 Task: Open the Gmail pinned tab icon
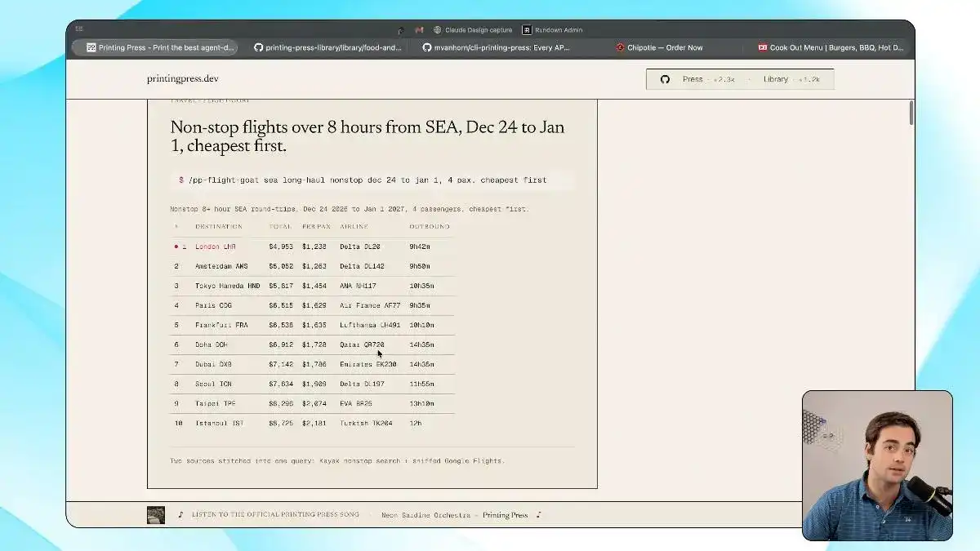pos(419,30)
